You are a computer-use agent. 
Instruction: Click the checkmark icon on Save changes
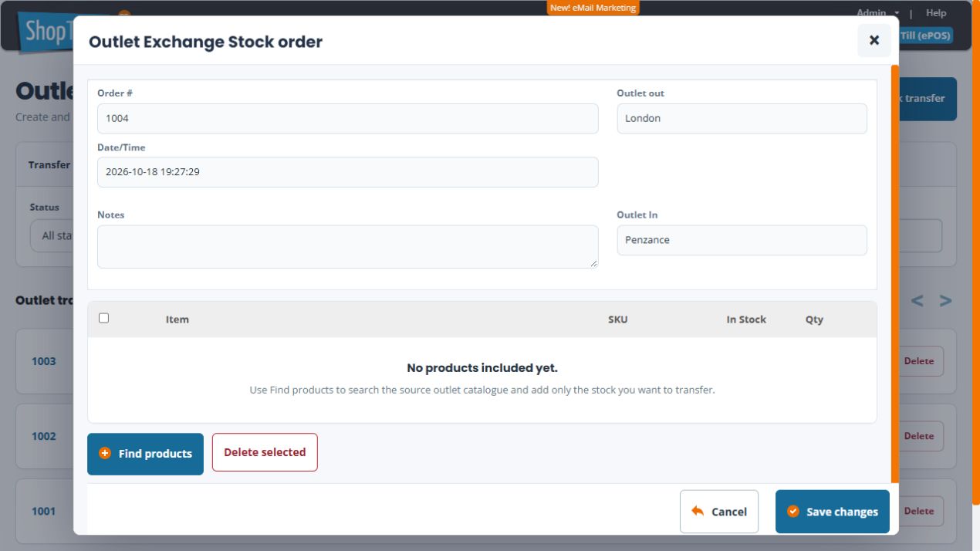(x=792, y=511)
